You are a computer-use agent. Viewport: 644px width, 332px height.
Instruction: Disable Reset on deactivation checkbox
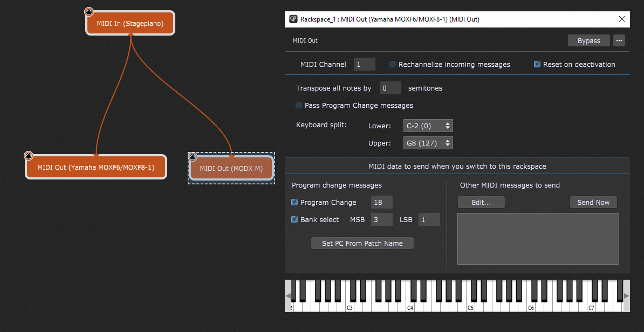click(537, 64)
